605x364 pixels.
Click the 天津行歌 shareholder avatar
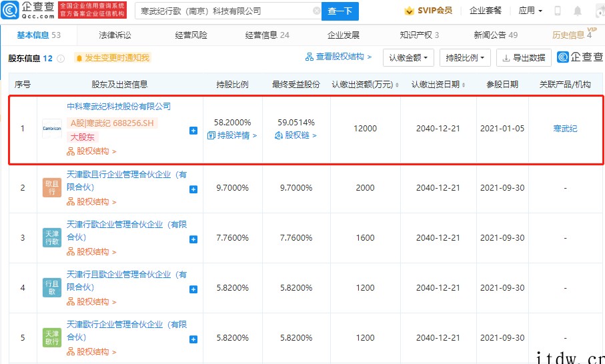coord(52,237)
